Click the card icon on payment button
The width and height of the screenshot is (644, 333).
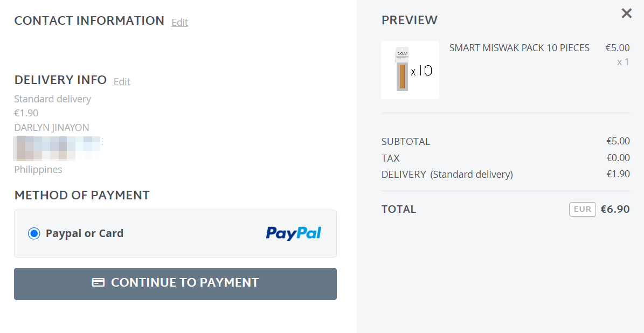click(x=98, y=282)
